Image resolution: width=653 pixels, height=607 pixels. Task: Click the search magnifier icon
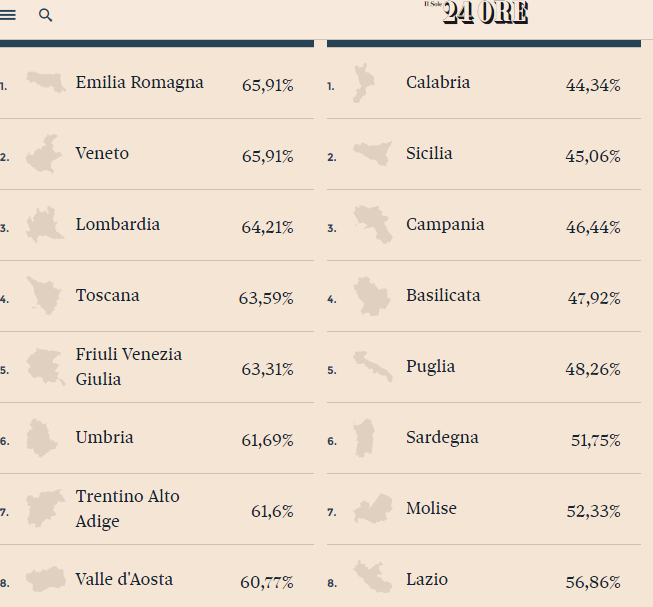tap(45, 15)
